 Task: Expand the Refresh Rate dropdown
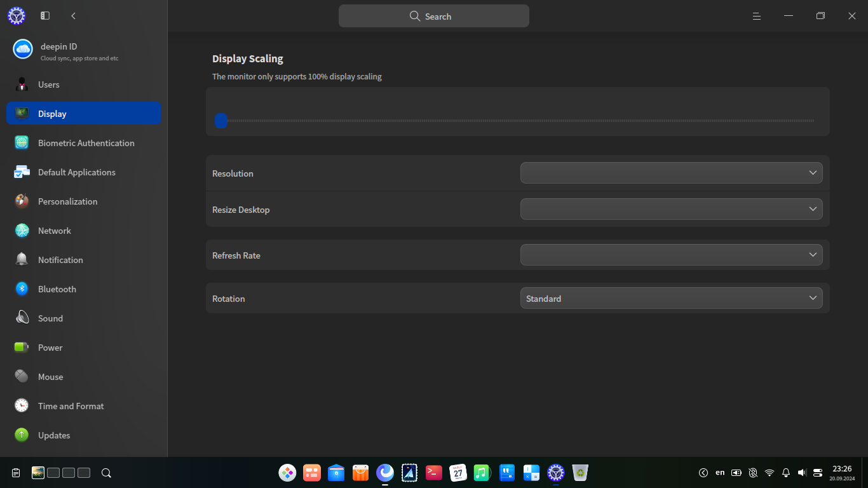pos(672,255)
